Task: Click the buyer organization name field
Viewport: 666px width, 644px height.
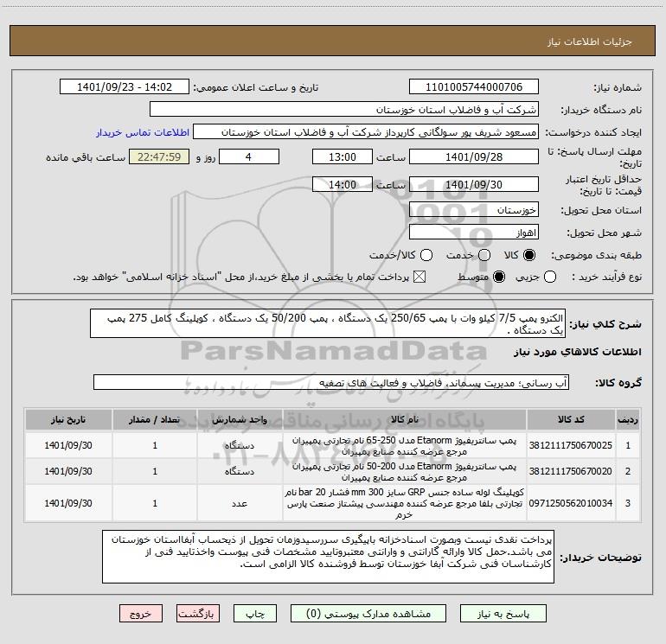Action: (x=344, y=110)
